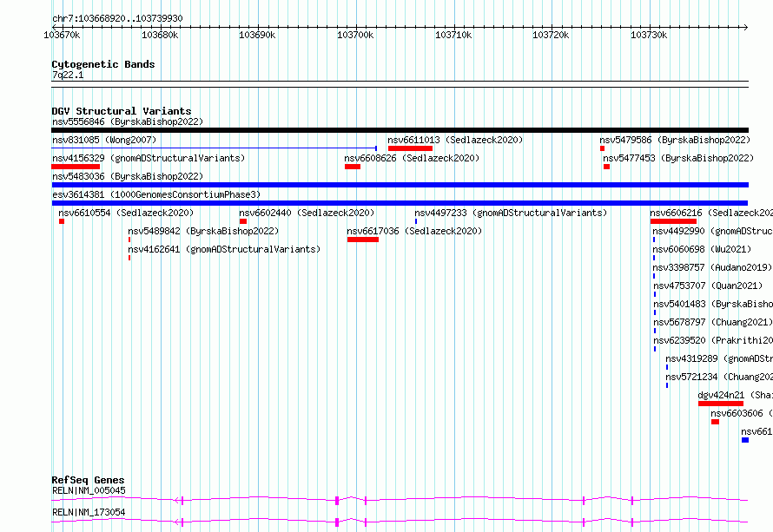
Task: Select the nsv3398757 (Audano2019) label
Action: point(712,267)
